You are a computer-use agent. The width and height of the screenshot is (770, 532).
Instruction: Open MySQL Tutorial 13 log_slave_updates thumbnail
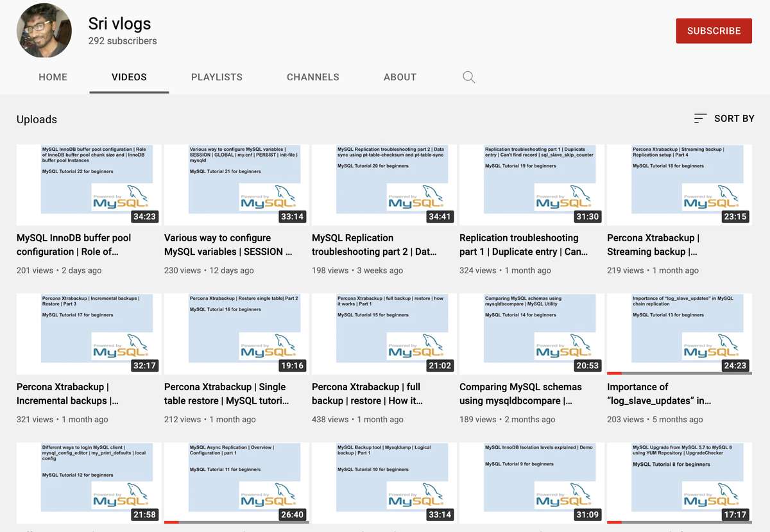pyautogui.click(x=678, y=334)
